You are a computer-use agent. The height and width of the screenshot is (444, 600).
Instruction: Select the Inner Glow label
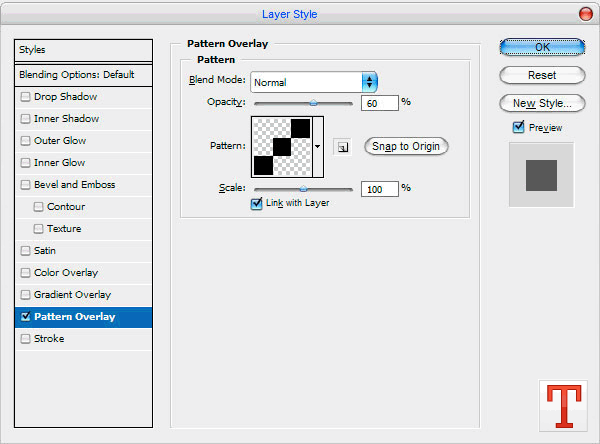[x=59, y=163]
